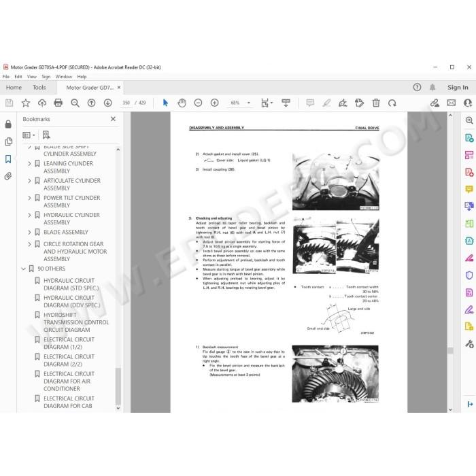This screenshot has width=476, height=476.
Task: Rotate the page view
Action: pos(392,103)
